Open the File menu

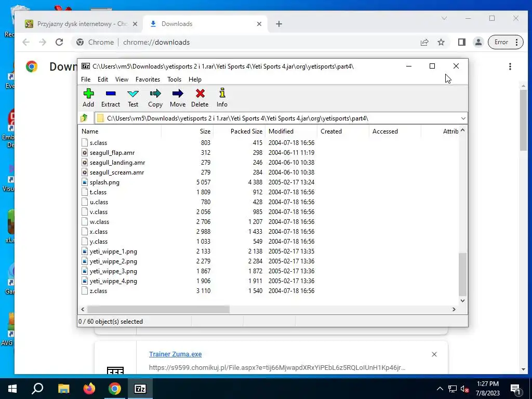click(86, 79)
